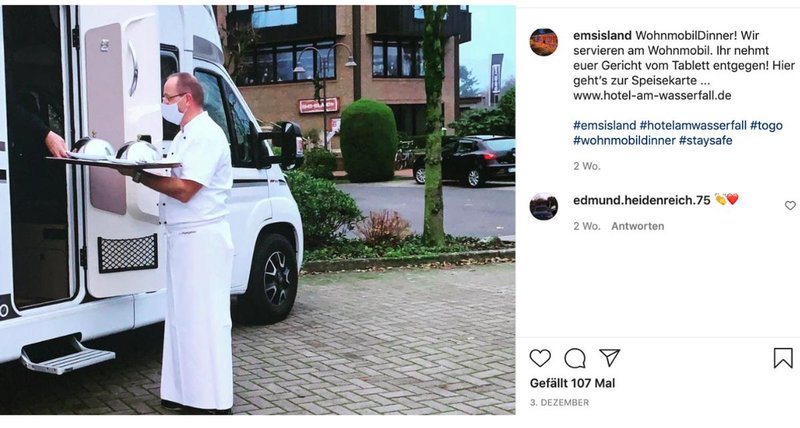Click the emsisland username
Image resolution: width=800 pixels, height=428 pixels.
(602, 36)
